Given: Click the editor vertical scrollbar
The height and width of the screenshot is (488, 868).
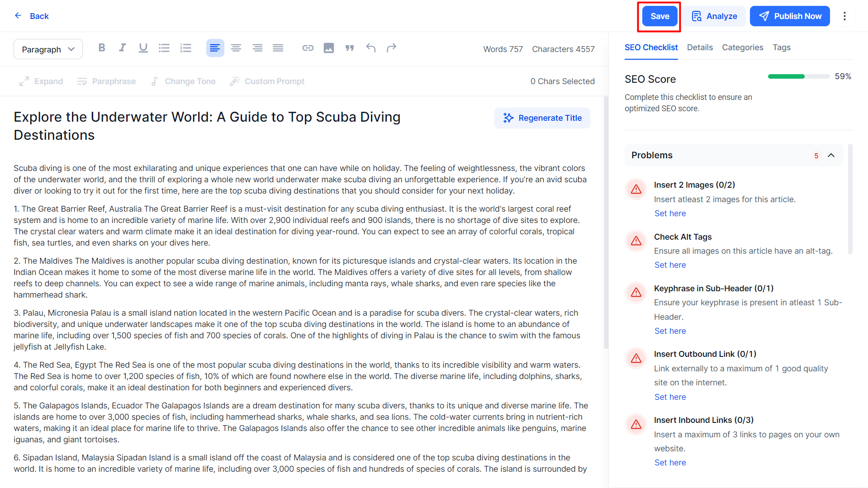Looking at the screenshot, I should 606,223.
